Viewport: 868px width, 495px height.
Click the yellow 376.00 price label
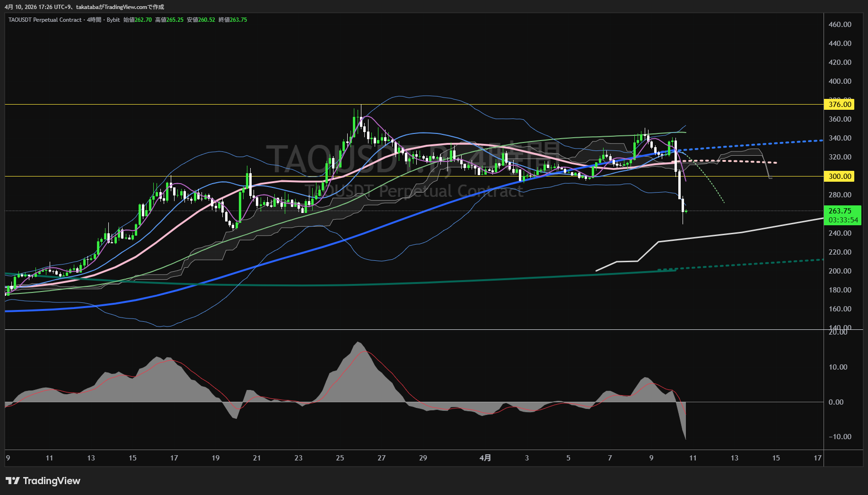(x=840, y=105)
